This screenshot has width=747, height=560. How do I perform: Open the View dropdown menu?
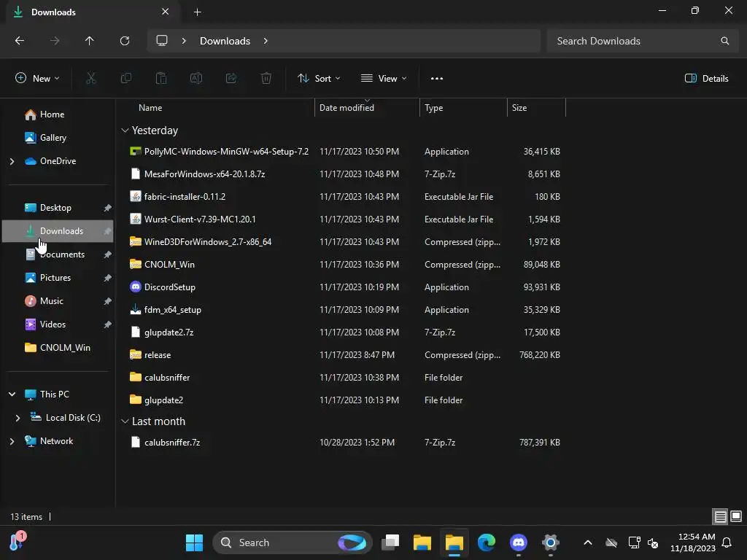384,79
